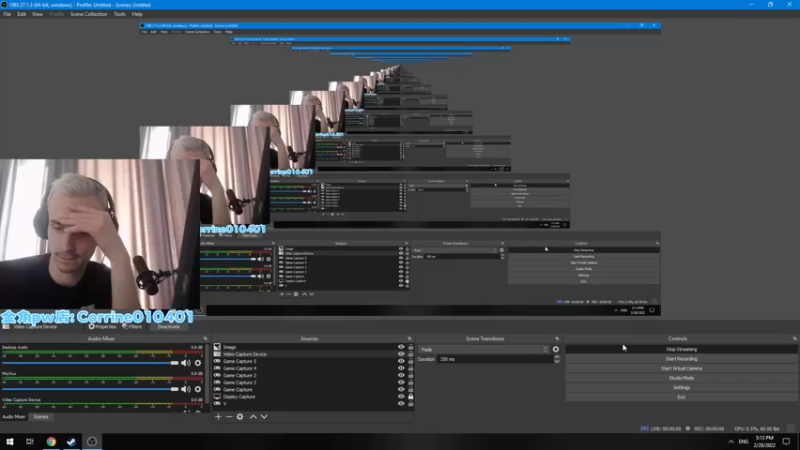Click Stop Streaming
This screenshot has width=800, height=450.
(681, 349)
